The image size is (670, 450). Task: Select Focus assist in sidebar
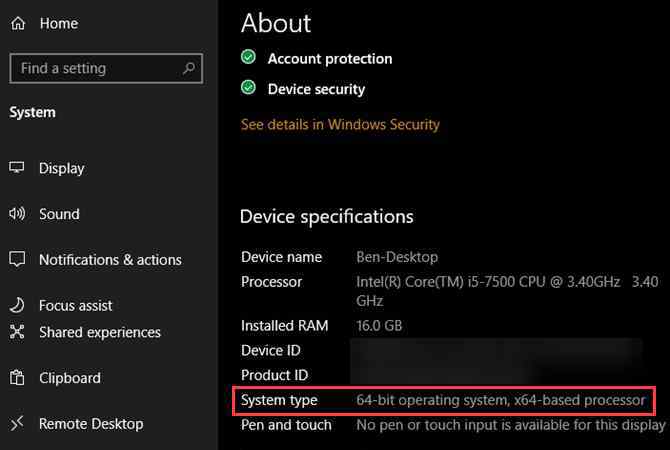coord(76,306)
